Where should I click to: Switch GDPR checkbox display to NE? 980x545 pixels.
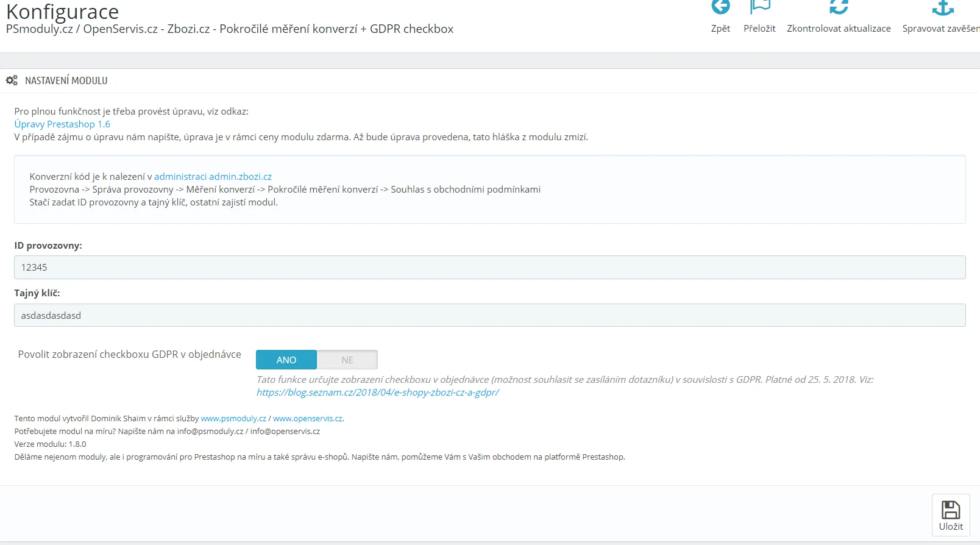click(347, 360)
